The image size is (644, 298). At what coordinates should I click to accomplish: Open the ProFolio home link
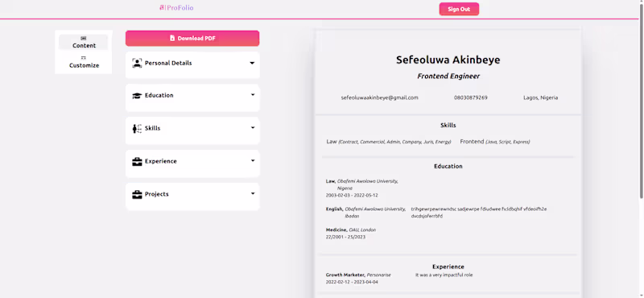click(x=176, y=7)
